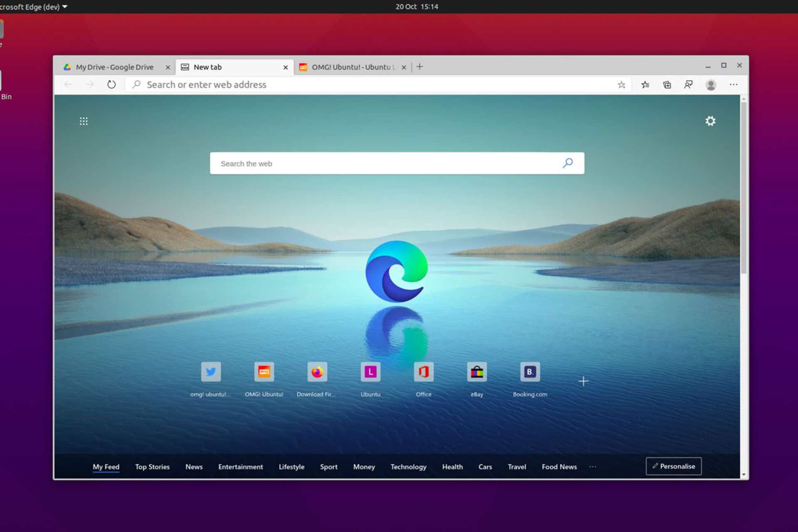The image size is (798, 532).
Task: Add a new quick link site
Action: pos(583,381)
